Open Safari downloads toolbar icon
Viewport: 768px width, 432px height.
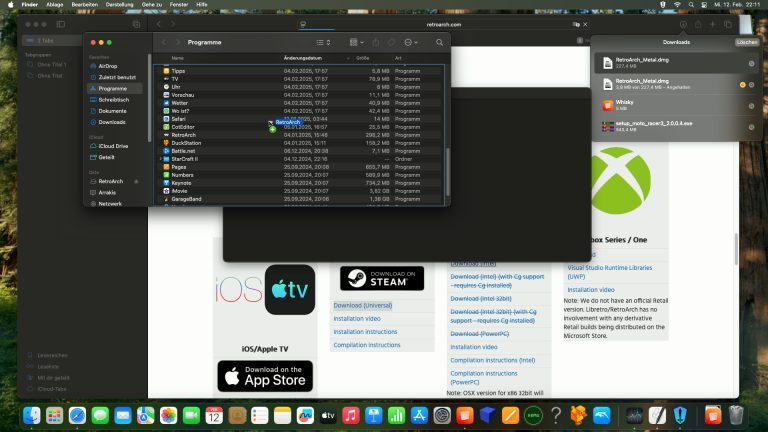coord(683,24)
